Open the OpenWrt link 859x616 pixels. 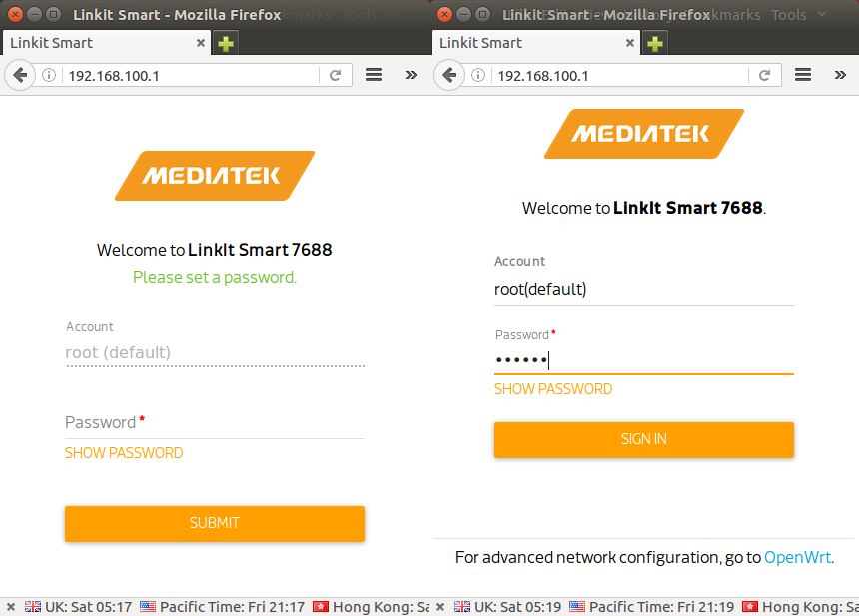(x=798, y=557)
